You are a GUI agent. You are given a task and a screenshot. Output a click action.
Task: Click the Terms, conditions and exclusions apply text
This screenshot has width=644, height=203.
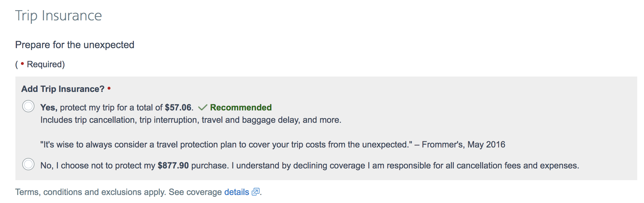[91, 192]
